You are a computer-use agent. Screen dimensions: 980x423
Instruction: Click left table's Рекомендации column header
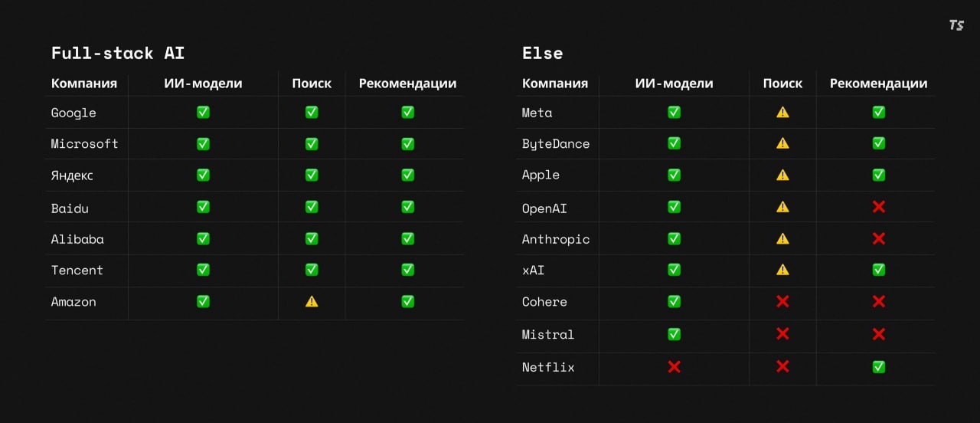pos(407,84)
